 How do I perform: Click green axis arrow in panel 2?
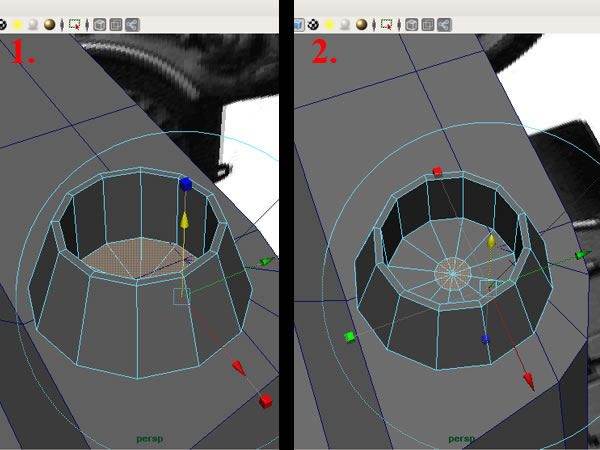(583, 254)
